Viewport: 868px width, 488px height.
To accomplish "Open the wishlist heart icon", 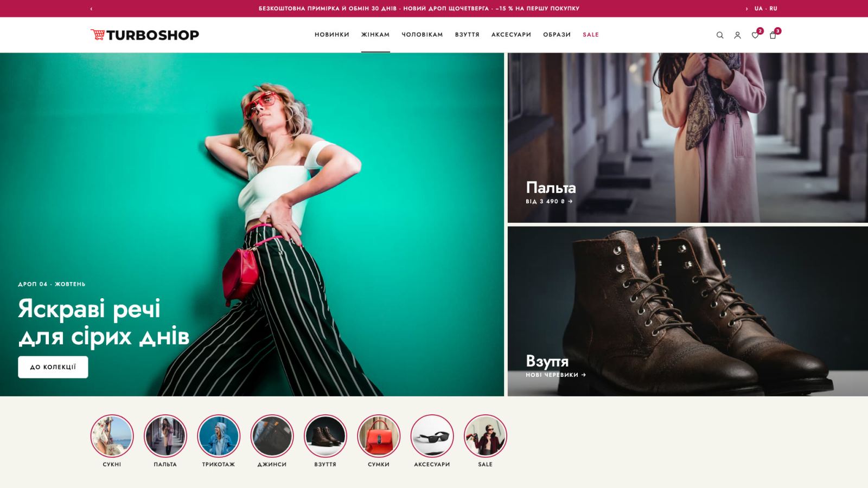I will [x=755, y=35].
